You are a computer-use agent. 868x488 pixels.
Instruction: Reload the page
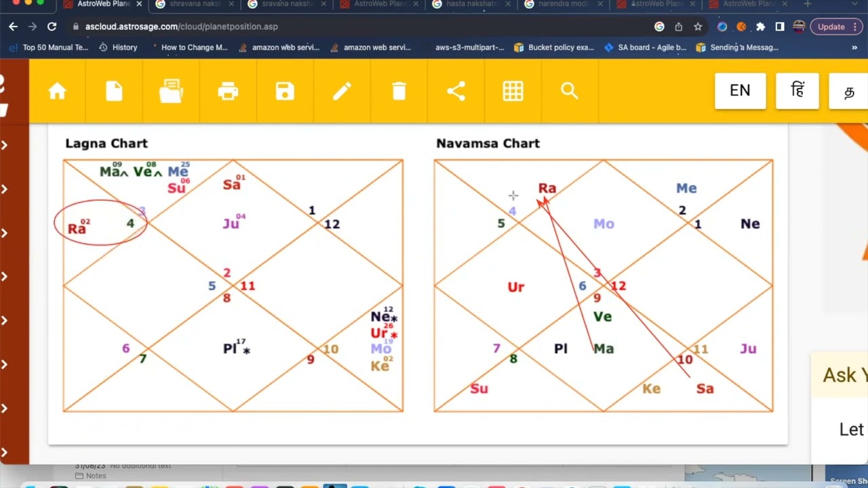pos(52,26)
